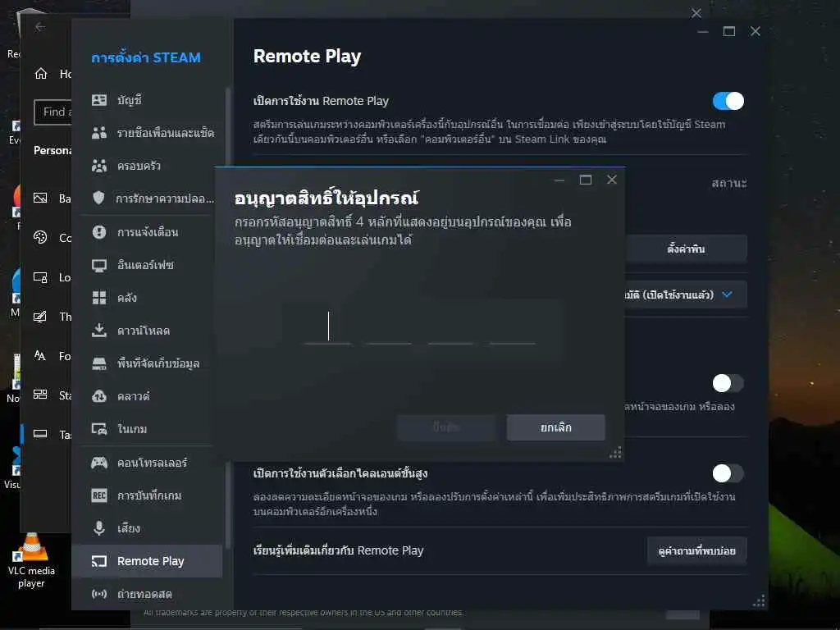Select the family icon ครอบครัว

[99, 166]
